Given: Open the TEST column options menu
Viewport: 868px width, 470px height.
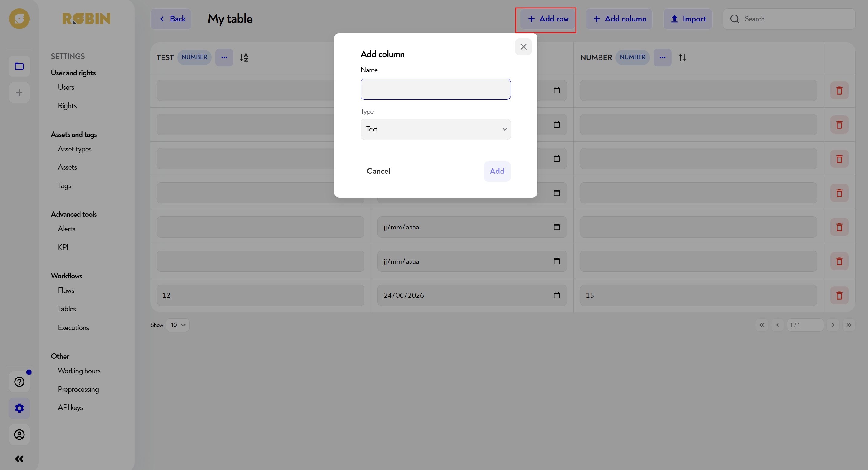Looking at the screenshot, I should coord(224,57).
